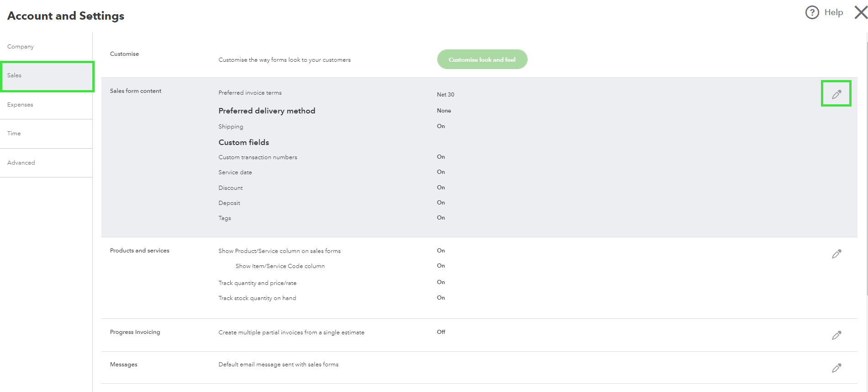868x392 pixels.
Task: Switch to the Company tab
Action: point(21,47)
